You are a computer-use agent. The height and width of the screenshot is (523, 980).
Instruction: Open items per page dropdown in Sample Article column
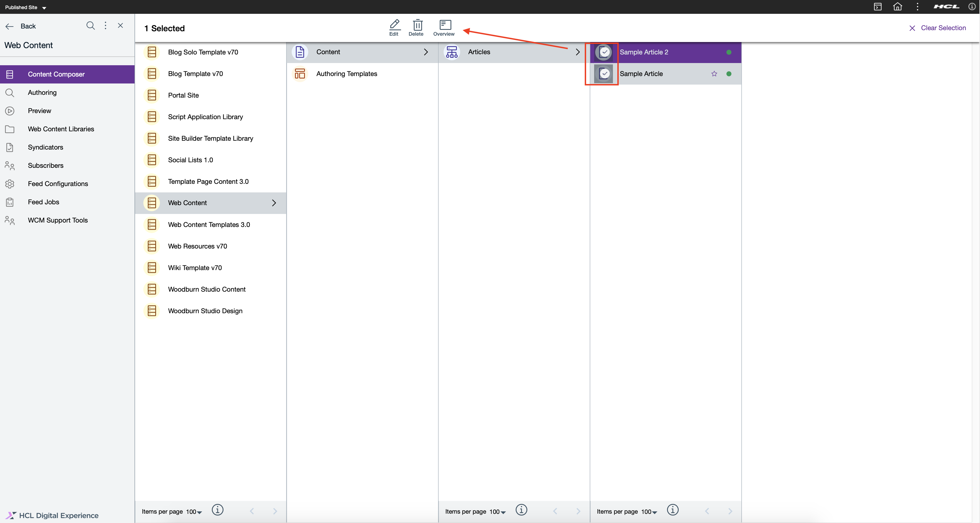click(649, 512)
